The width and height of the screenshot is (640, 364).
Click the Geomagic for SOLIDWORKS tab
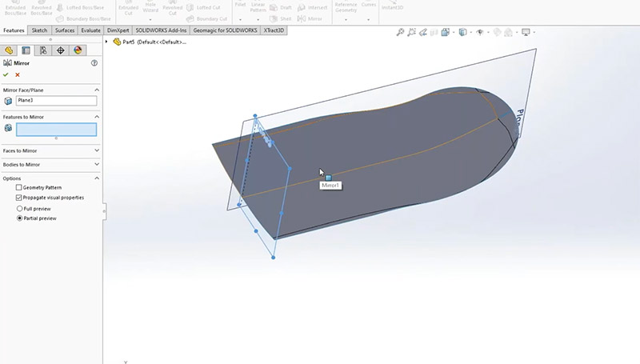[226, 30]
